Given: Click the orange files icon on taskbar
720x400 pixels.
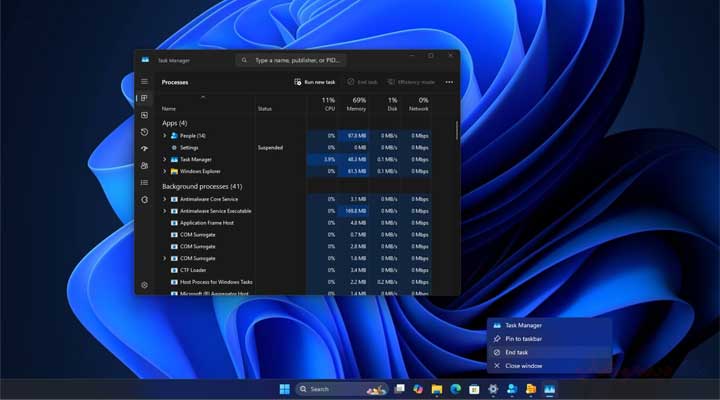Looking at the screenshot, I should coord(531,389).
